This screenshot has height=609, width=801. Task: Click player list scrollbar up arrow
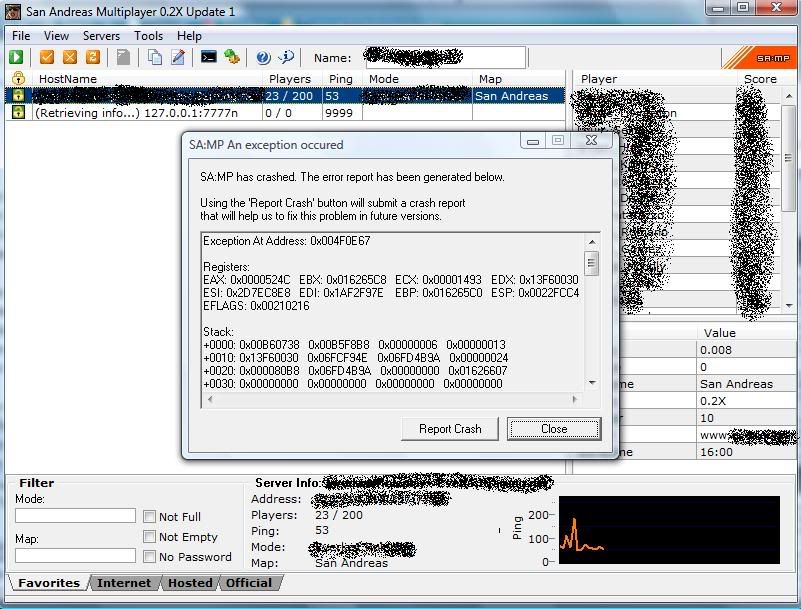point(789,96)
